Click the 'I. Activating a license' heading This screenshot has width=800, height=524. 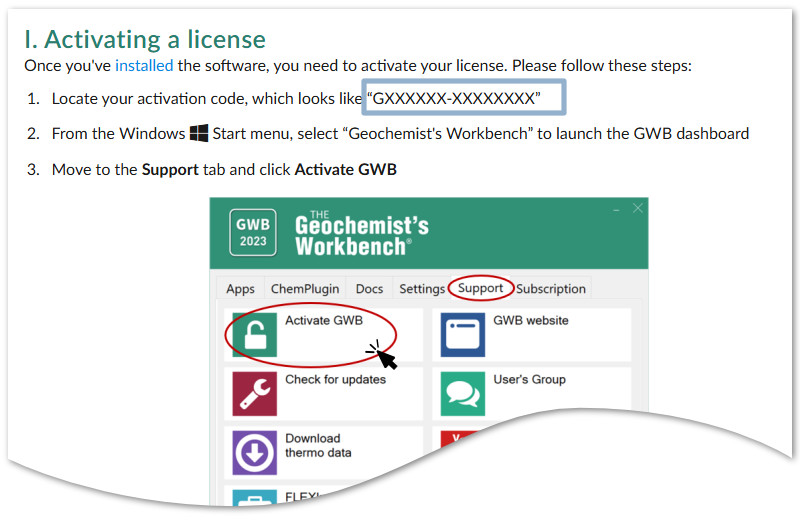click(x=145, y=39)
